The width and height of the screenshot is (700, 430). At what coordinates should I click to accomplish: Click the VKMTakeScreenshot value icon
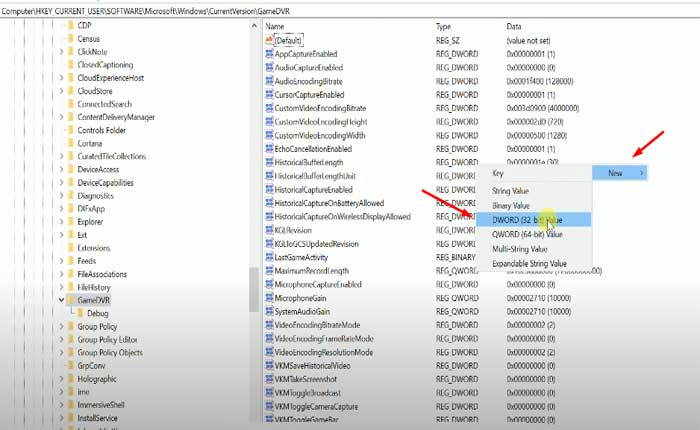(x=269, y=379)
